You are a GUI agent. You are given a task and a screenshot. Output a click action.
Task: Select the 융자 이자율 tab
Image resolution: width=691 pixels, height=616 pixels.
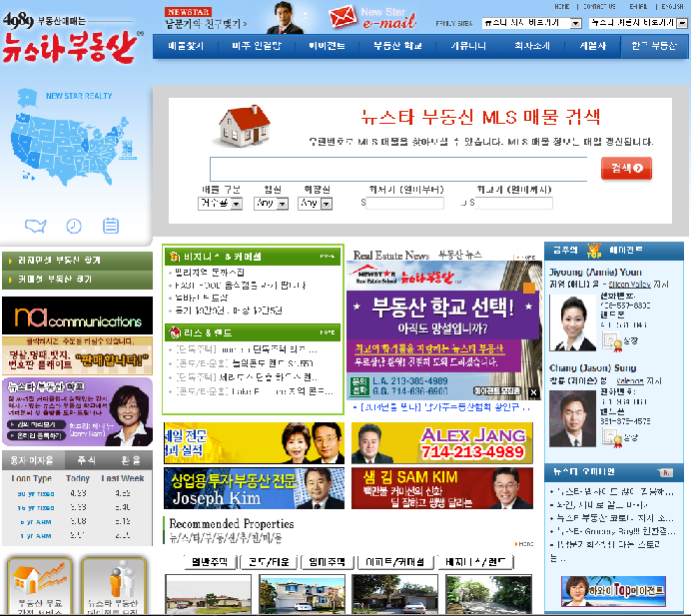[33, 461]
